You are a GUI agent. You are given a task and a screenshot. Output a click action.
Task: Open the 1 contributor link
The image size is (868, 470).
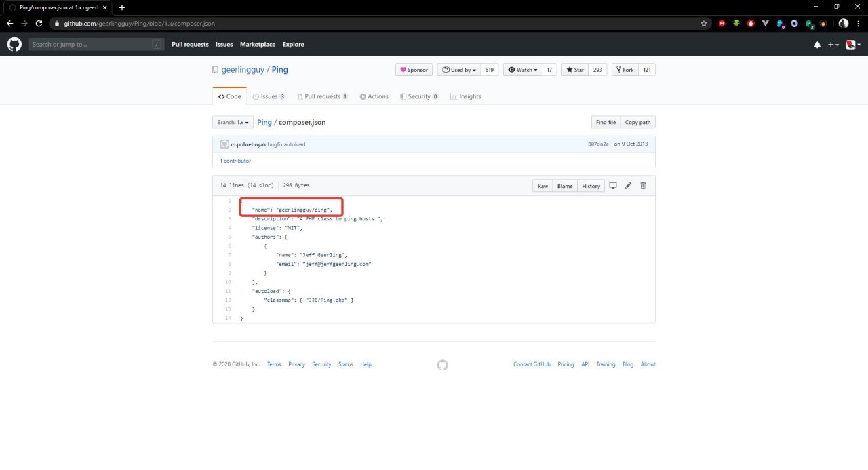(x=235, y=161)
